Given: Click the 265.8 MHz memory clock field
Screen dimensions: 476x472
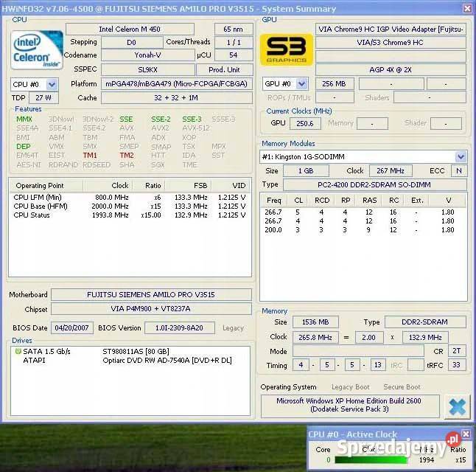Looking at the screenshot, I should pos(315,337).
